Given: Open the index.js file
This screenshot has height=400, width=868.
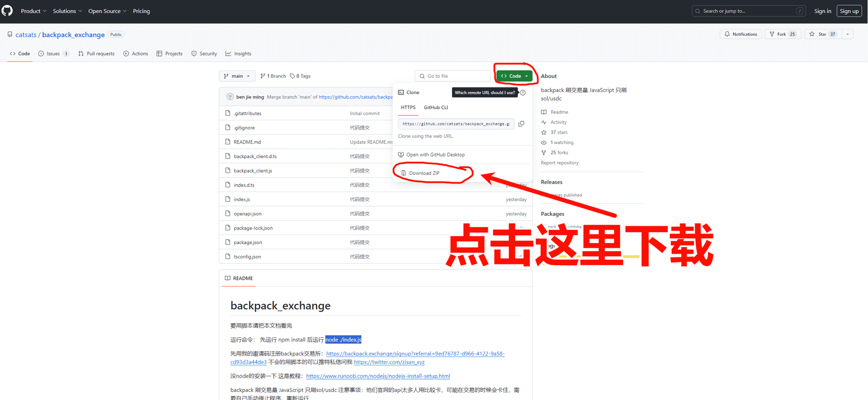Looking at the screenshot, I should pos(242,200).
